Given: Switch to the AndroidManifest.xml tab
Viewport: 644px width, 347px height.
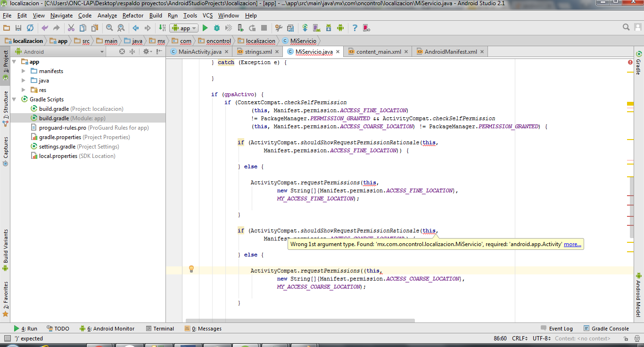Looking at the screenshot, I should [x=451, y=52].
